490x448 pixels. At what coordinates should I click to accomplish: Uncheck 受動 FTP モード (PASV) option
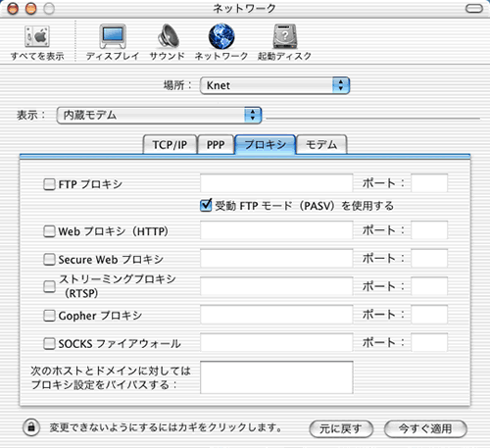tap(206, 206)
